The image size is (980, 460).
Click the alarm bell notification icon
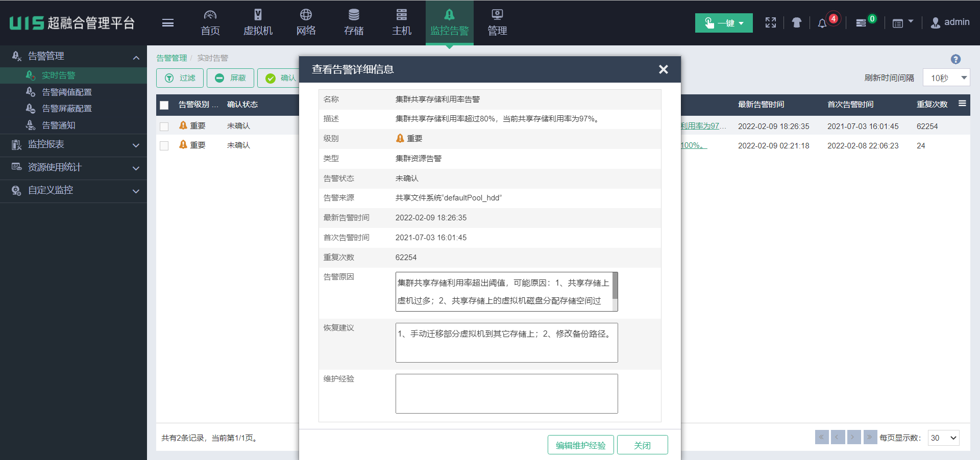coord(822,23)
